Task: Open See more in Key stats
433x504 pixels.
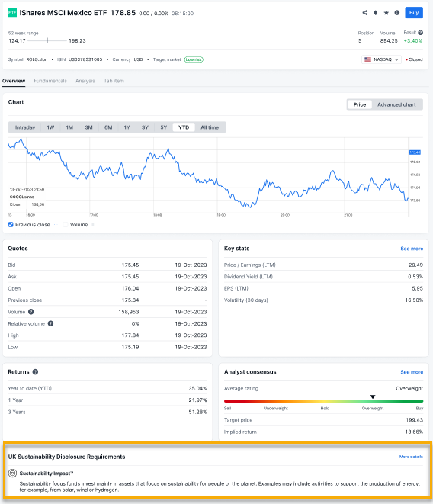Action: pyautogui.click(x=412, y=249)
